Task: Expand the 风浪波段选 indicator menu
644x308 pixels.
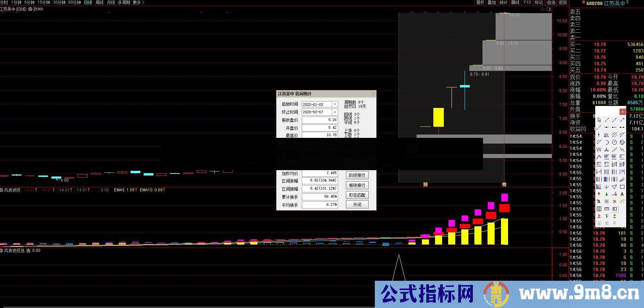Action: [x=2, y=251]
